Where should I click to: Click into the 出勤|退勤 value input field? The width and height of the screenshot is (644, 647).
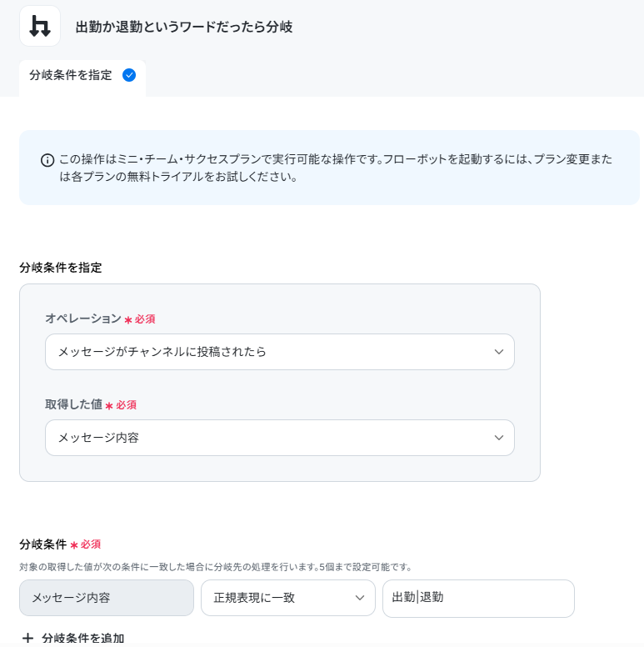(478, 599)
